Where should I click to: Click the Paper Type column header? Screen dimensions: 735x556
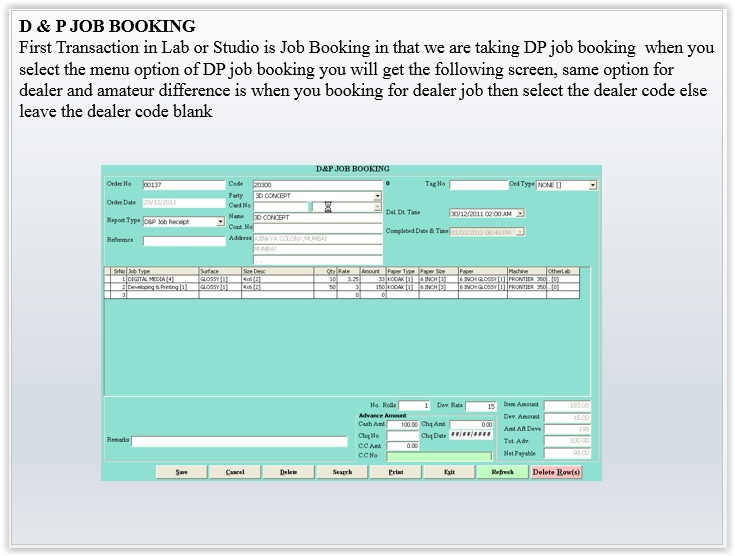(x=402, y=271)
